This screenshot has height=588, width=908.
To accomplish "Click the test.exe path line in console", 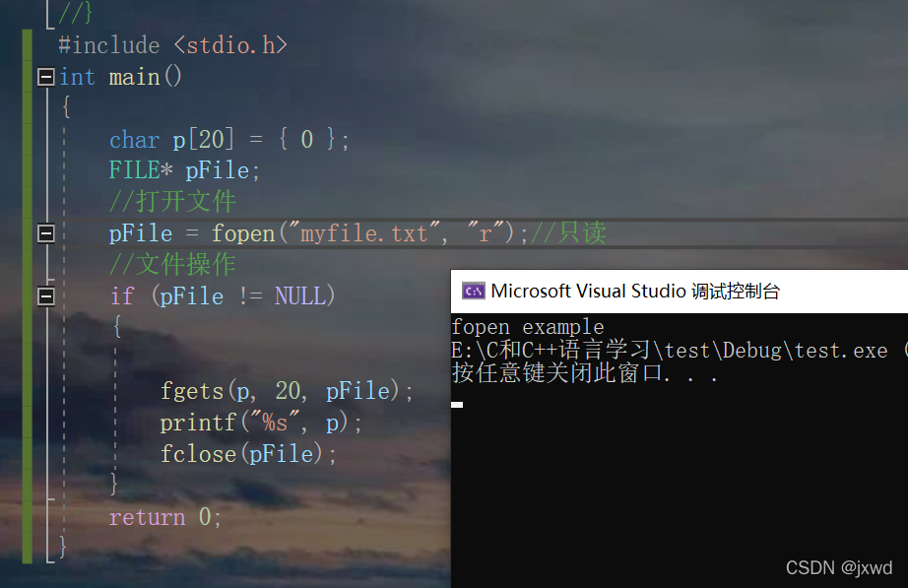I will point(680,350).
